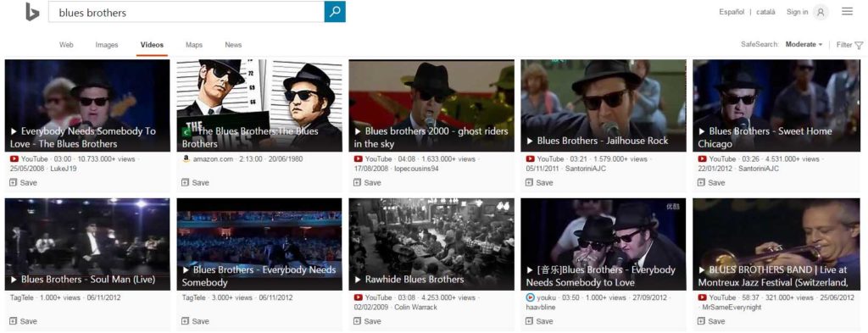
Task: Click uploader name MrSameEverynight
Action: click(732, 308)
